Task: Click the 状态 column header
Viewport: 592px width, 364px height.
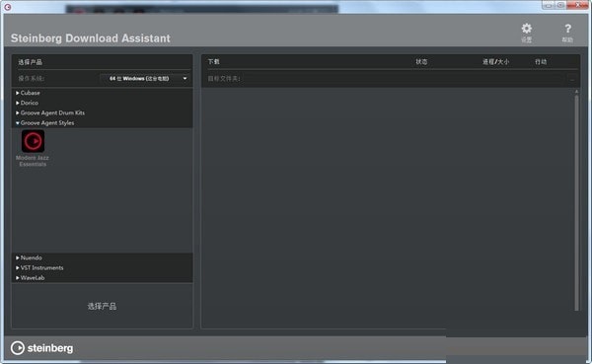Action: point(421,61)
